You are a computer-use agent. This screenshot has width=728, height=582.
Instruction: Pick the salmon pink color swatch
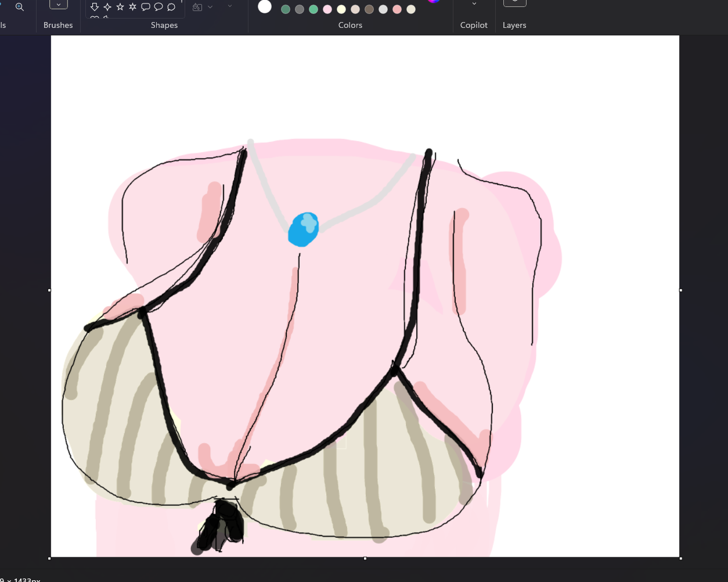coord(397,9)
